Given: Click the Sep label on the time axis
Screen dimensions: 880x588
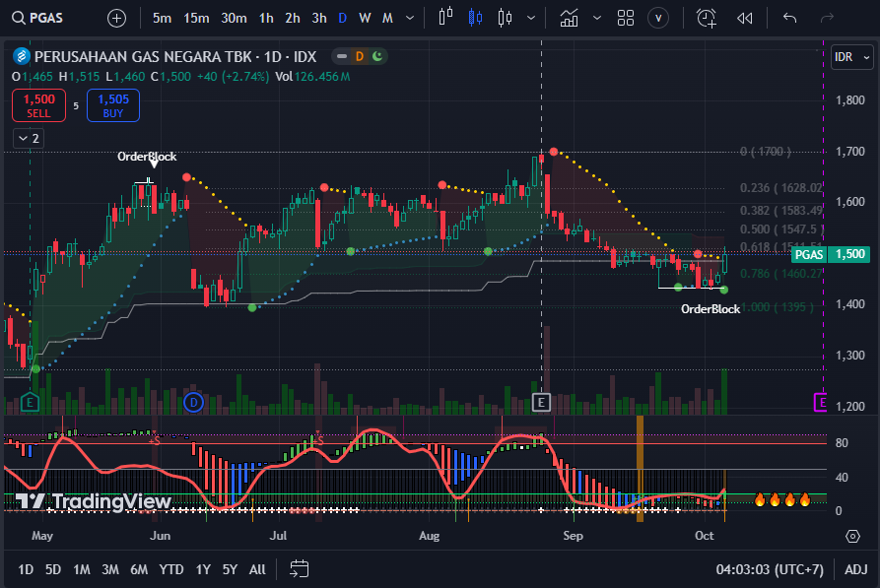Looking at the screenshot, I should (573, 536).
